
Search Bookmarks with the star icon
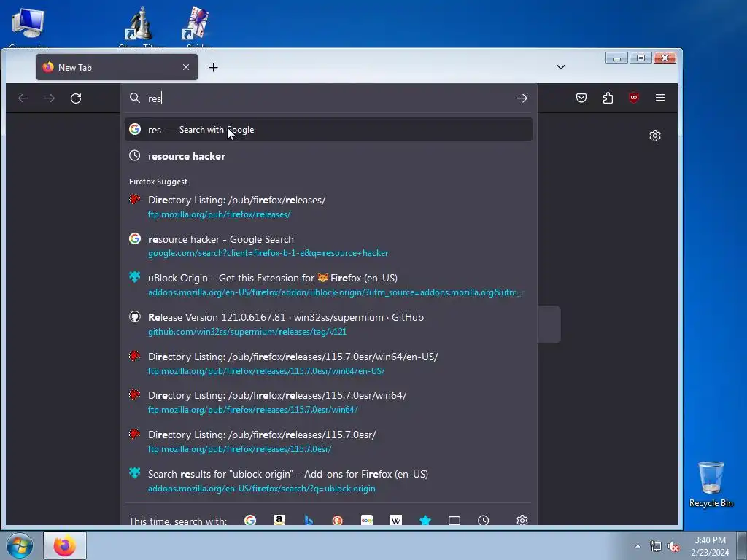pyautogui.click(x=425, y=521)
